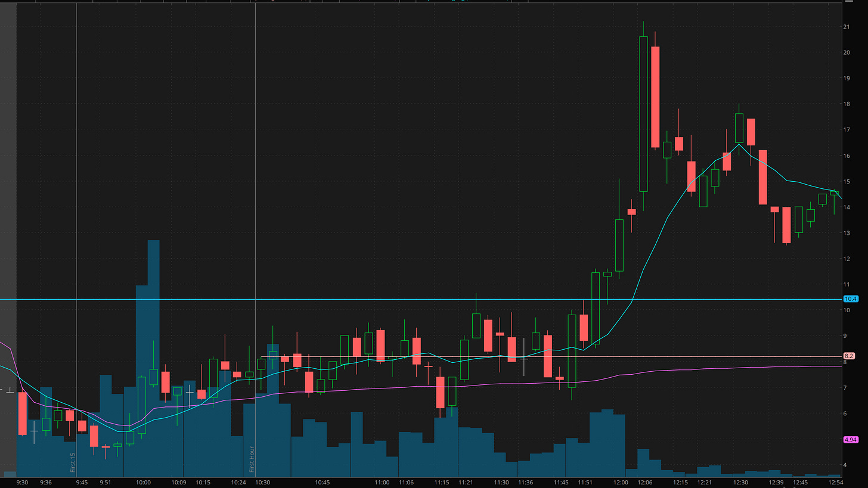Click the 19 price axis label
Image resolution: width=868 pixels, height=488 pixels.
click(846, 78)
